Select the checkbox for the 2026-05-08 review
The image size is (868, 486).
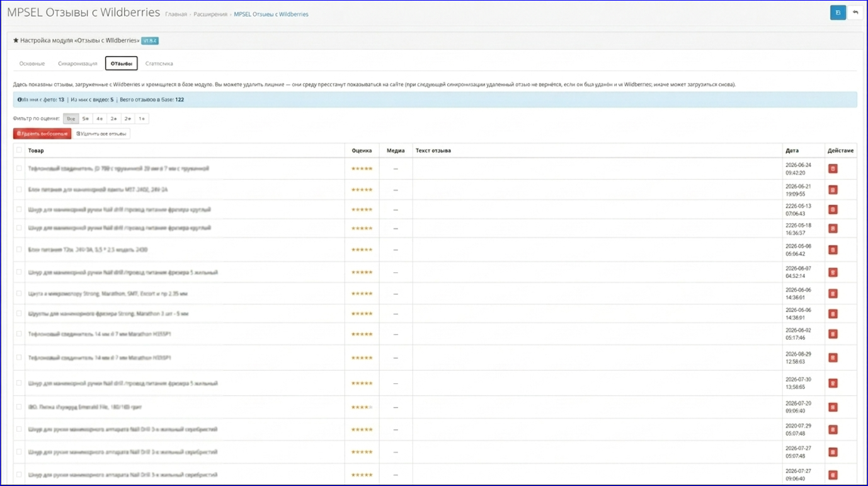click(19, 250)
